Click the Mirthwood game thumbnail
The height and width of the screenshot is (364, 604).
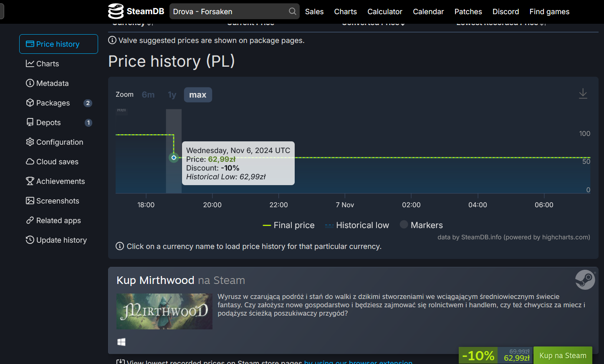pyautogui.click(x=164, y=311)
